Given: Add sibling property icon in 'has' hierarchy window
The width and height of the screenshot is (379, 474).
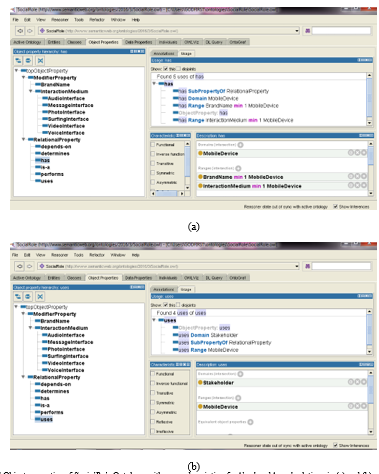Looking at the screenshot, I should [x=28, y=60].
